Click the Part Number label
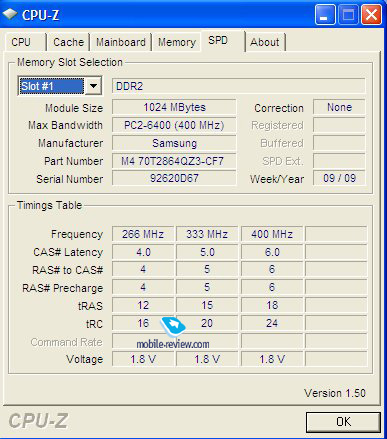Image resolution: width=387 pixels, height=439 pixels. click(x=74, y=161)
